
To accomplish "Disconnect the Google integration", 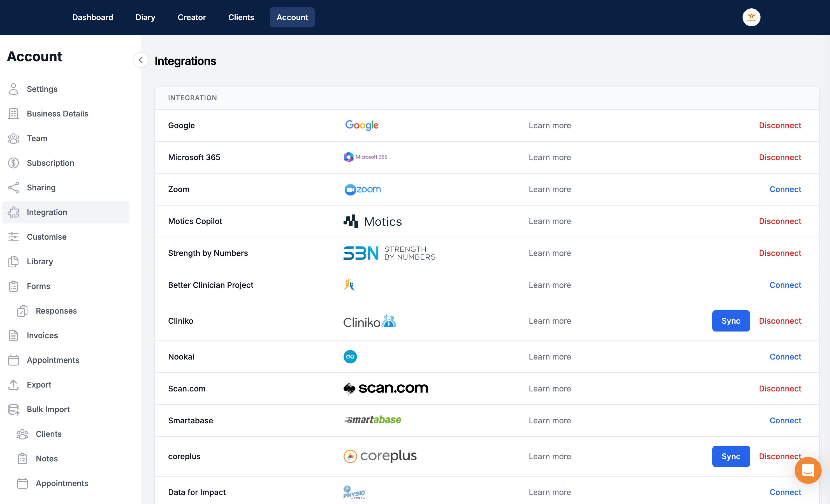I will [780, 125].
